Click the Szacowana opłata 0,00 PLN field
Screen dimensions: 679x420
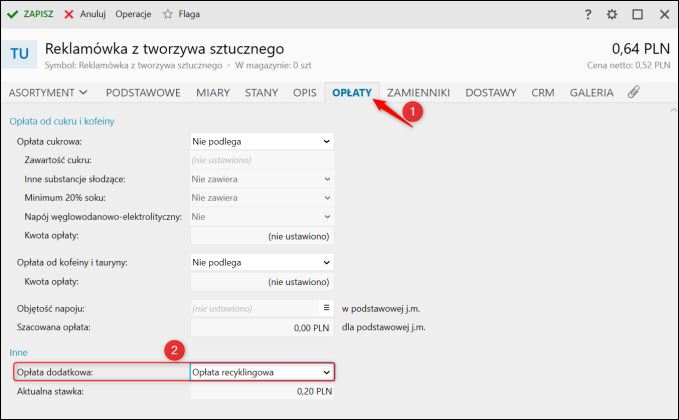[x=262, y=328]
